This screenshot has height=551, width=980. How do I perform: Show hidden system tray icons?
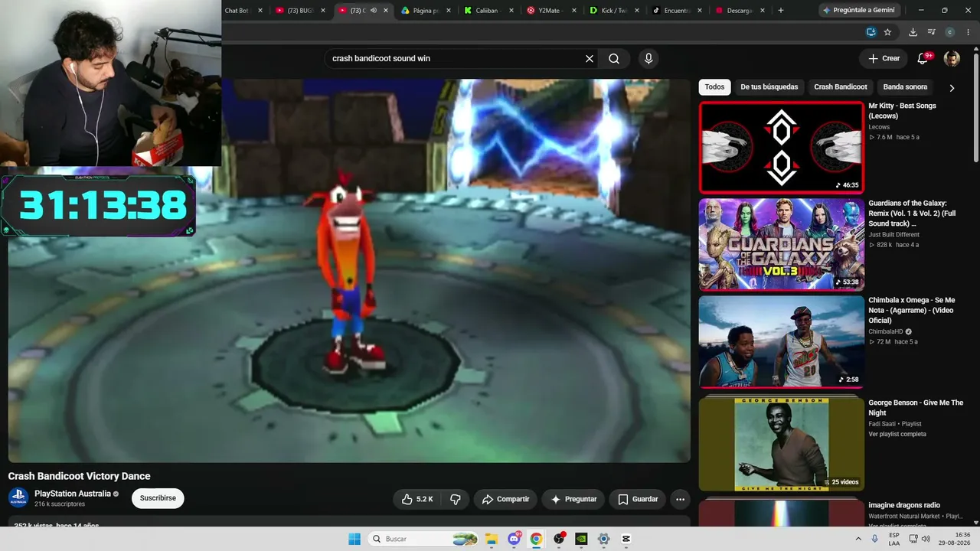pos(858,539)
